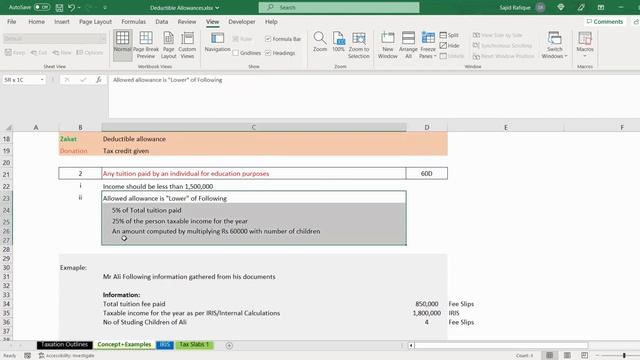Open the Zoom dialog
Image resolution: width=640 pixels, height=360 pixels.
[320, 42]
